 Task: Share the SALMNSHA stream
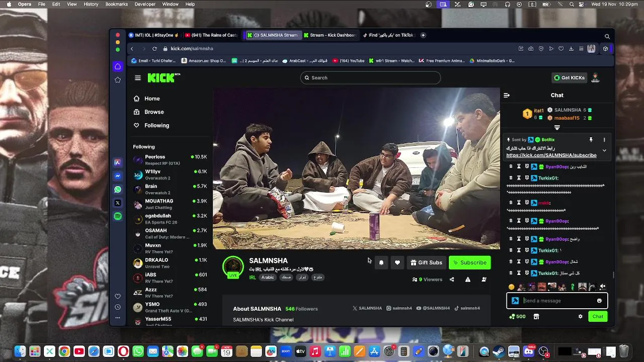point(452,280)
